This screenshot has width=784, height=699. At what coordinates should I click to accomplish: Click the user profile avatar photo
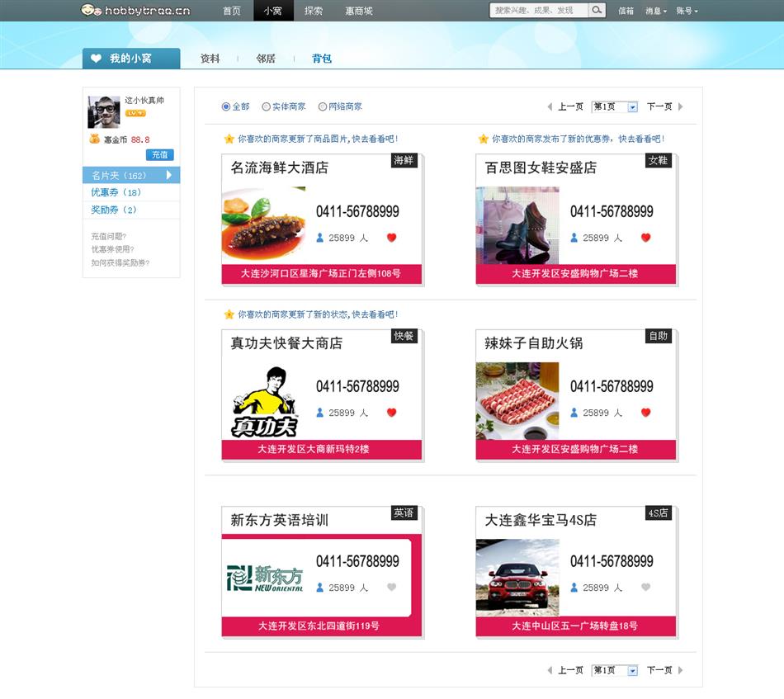tap(104, 112)
